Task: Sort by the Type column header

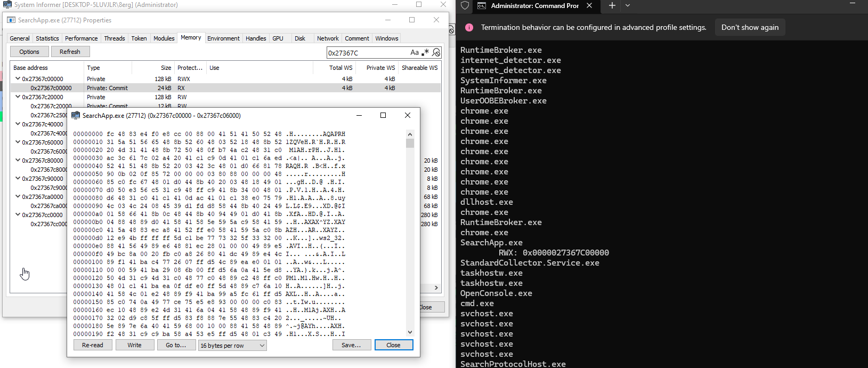Action: (x=108, y=68)
